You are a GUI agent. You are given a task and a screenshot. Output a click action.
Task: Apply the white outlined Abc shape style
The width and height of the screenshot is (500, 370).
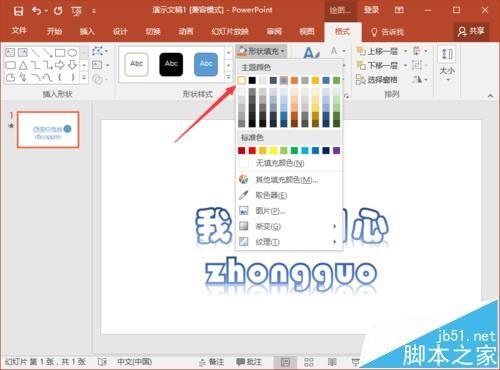click(x=136, y=64)
